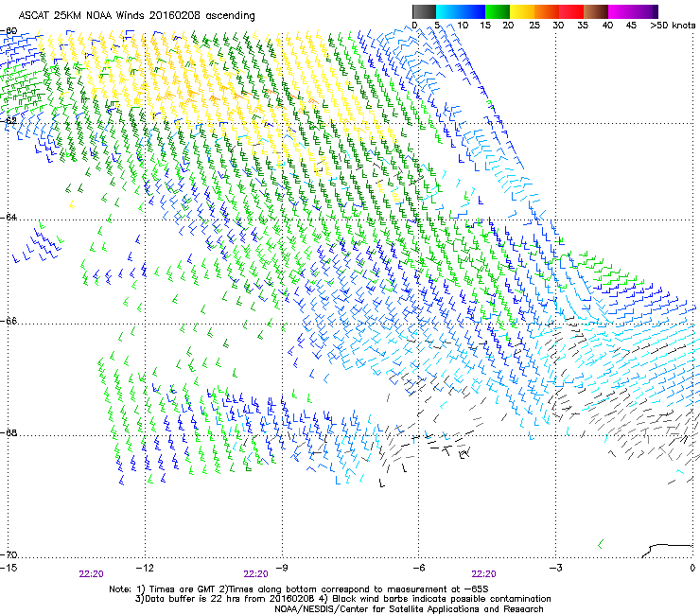Click the '22:20' time label left of -9
Viewport: 700px width, 615px height.
click(x=255, y=574)
